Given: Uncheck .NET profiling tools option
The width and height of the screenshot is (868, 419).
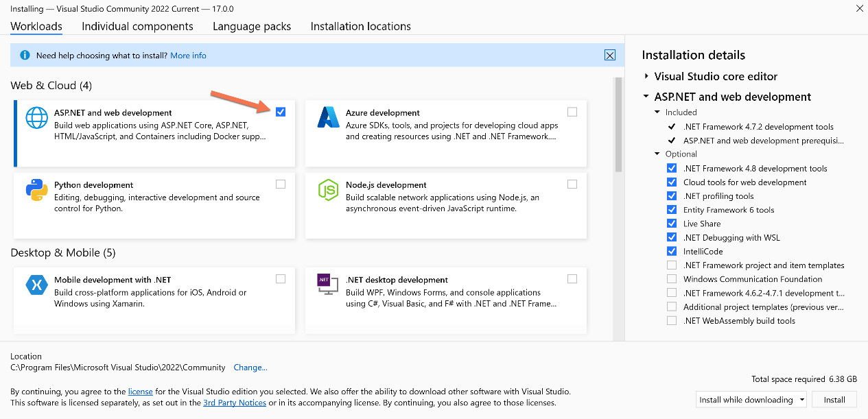Looking at the screenshot, I should 672,196.
